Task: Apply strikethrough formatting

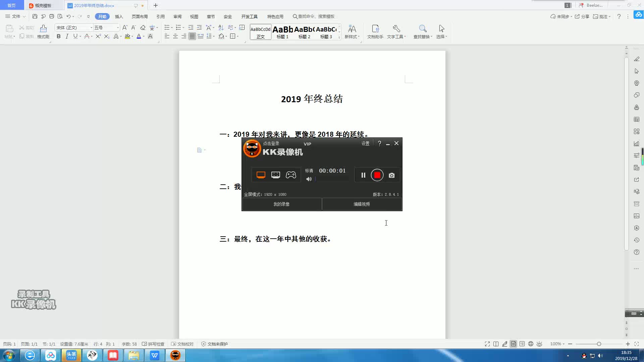Action: 87,36
